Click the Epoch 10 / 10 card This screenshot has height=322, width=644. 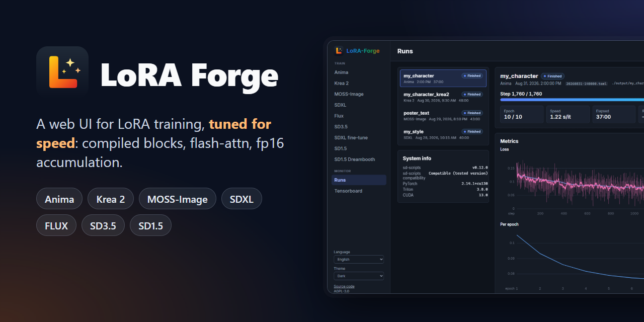tap(522, 114)
